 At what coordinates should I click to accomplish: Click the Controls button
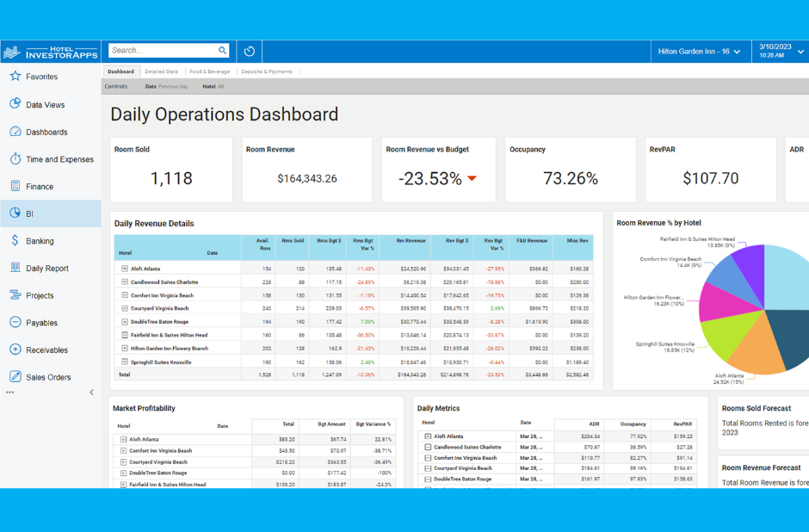click(x=116, y=86)
